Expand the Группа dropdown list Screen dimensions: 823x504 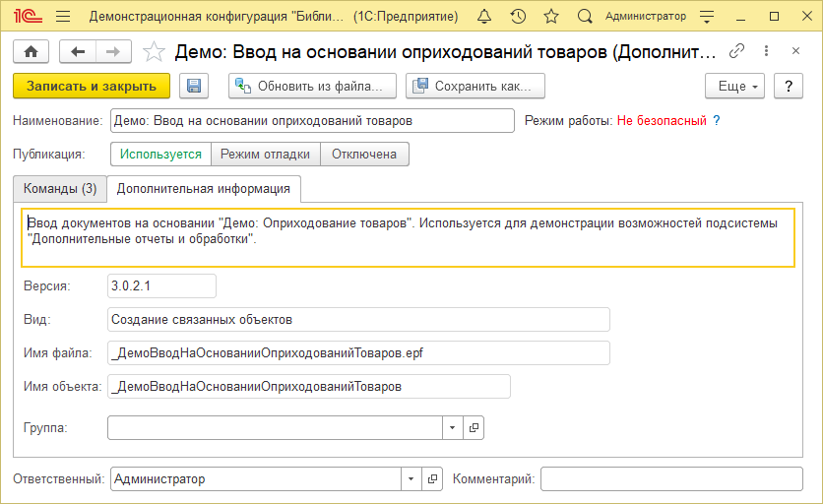(x=452, y=428)
